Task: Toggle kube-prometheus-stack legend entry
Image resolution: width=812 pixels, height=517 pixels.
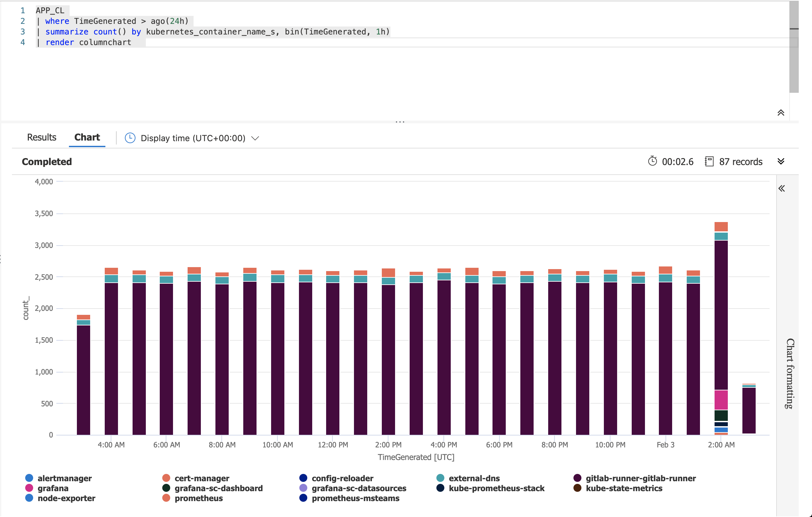Action: [490, 489]
